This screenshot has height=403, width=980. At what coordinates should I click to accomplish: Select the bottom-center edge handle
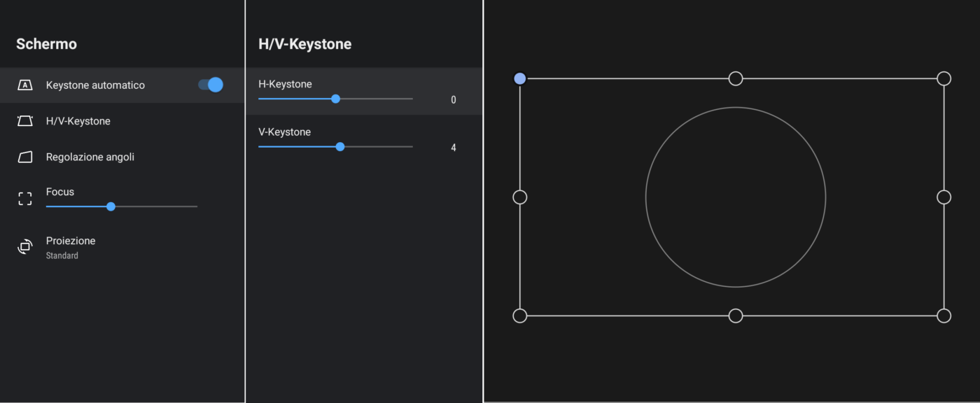point(736,316)
